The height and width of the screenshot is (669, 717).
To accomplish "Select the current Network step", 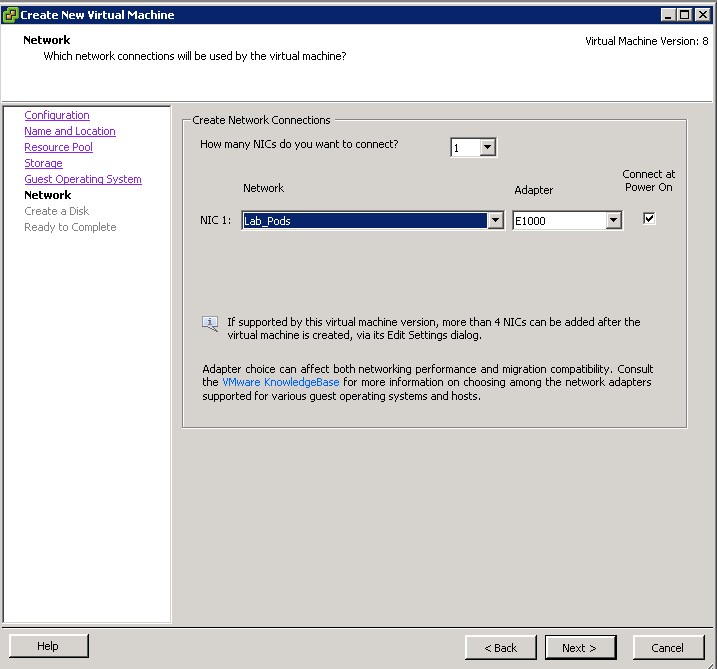I will 48,195.
